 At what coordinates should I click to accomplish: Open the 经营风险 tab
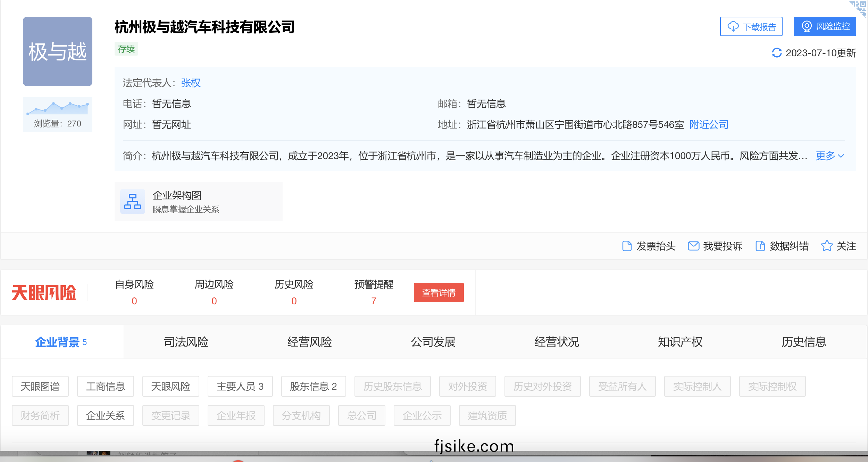tap(309, 342)
